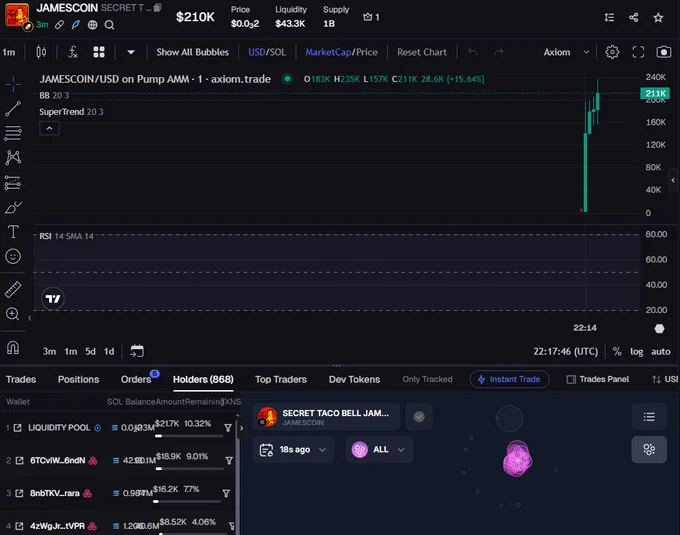680x535 pixels.
Task: Select the pink holder bubble cluster
Action: [x=517, y=459]
